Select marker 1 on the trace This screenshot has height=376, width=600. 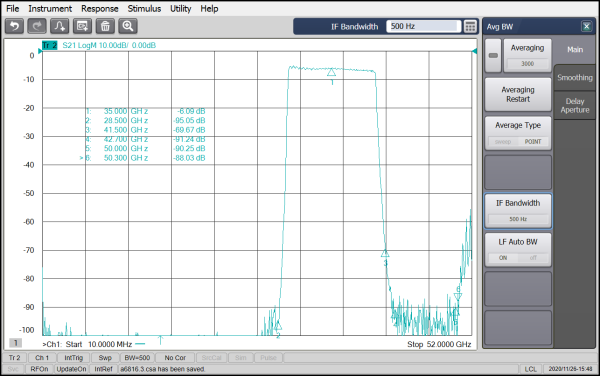(331, 72)
